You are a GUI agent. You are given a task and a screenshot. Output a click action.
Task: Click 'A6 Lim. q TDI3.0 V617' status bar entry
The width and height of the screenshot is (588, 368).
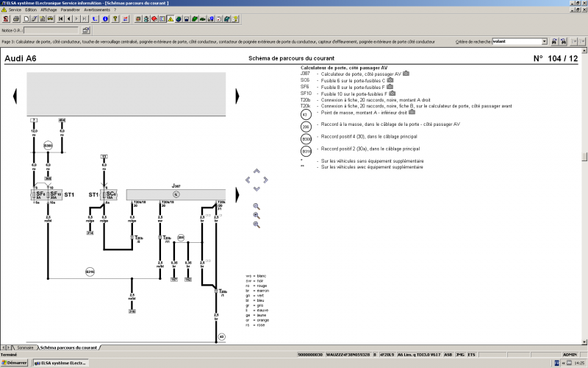(x=419, y=355)
